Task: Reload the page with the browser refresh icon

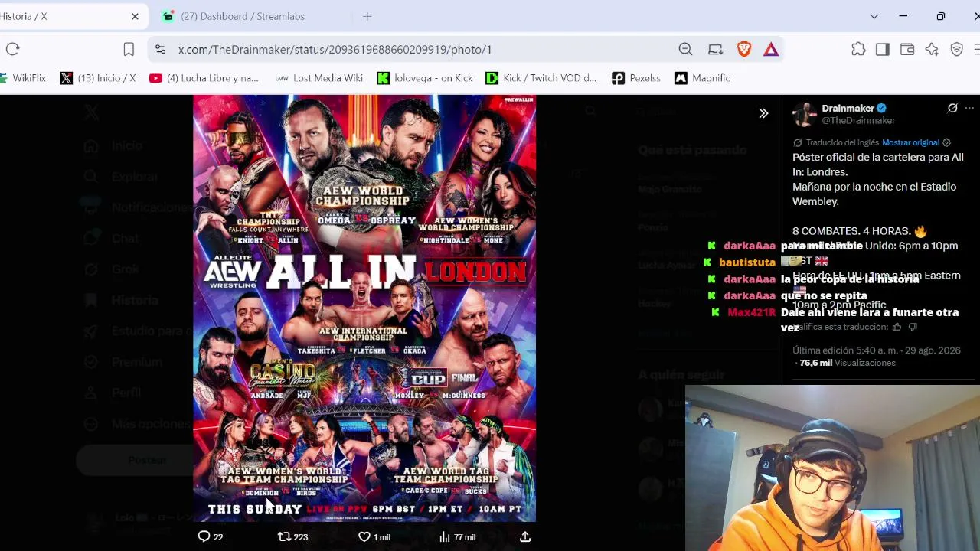Action: [12, 49]
